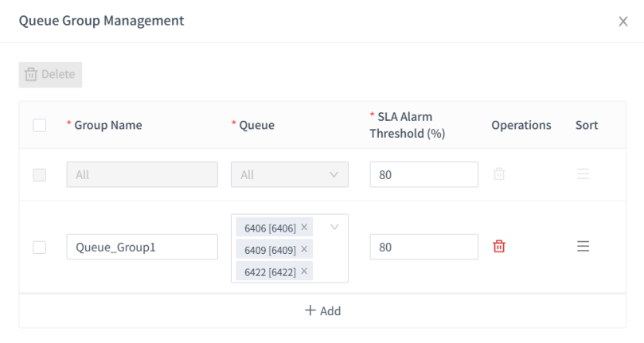The image size is (644, 343).
Task: Open the All queue dropdown
Action: pos(290,174)
